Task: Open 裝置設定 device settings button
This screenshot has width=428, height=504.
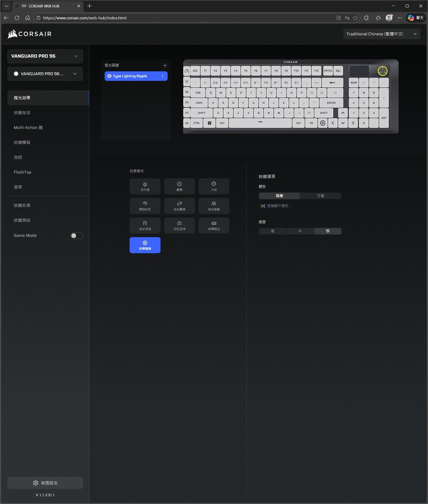Action: 45,483
